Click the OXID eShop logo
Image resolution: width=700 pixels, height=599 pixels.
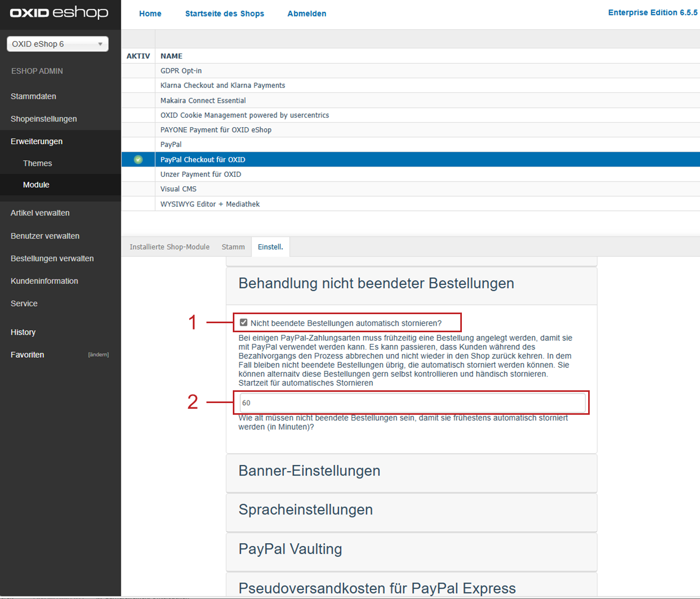(x=59, y=13)
